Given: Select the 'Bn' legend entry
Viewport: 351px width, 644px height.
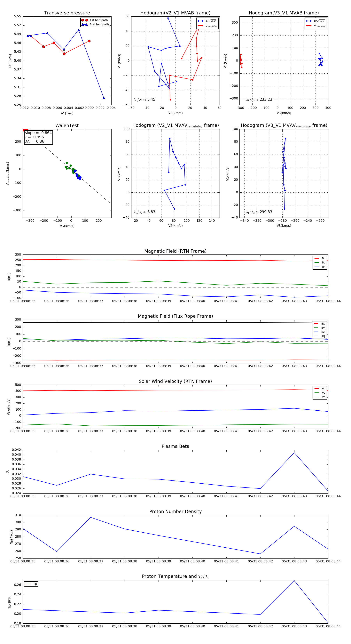Looking at the screenshot, I should [x=320, y=267].
